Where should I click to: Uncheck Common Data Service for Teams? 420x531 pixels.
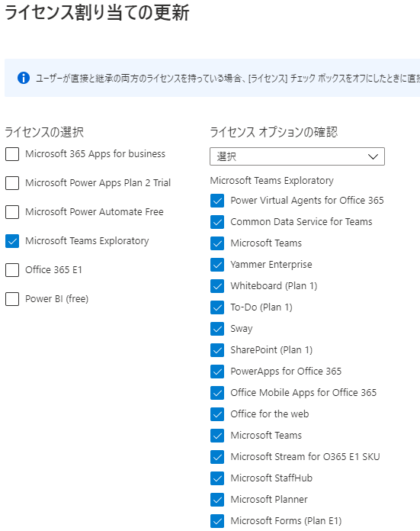tap(217, 222)
